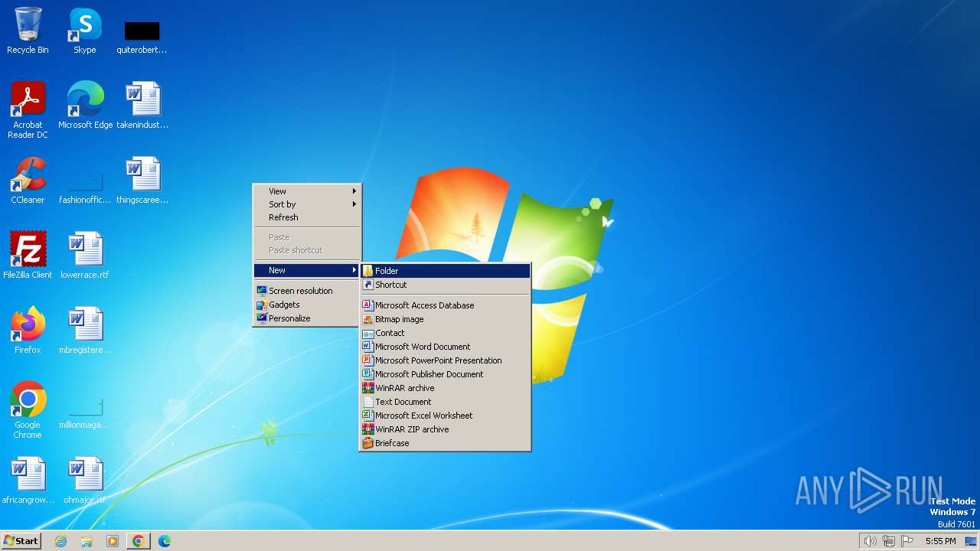Create new WinRAR archive
The height and width of the screenshot is (551, 980).
pos(445,388)
